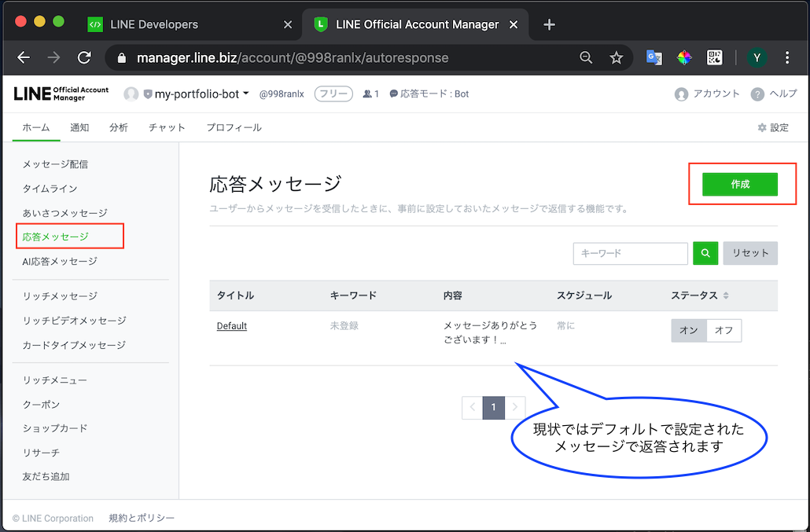The image size is (810, 532).
Task: Open the QR code extension icon
Action: click(x=714, y=57)
